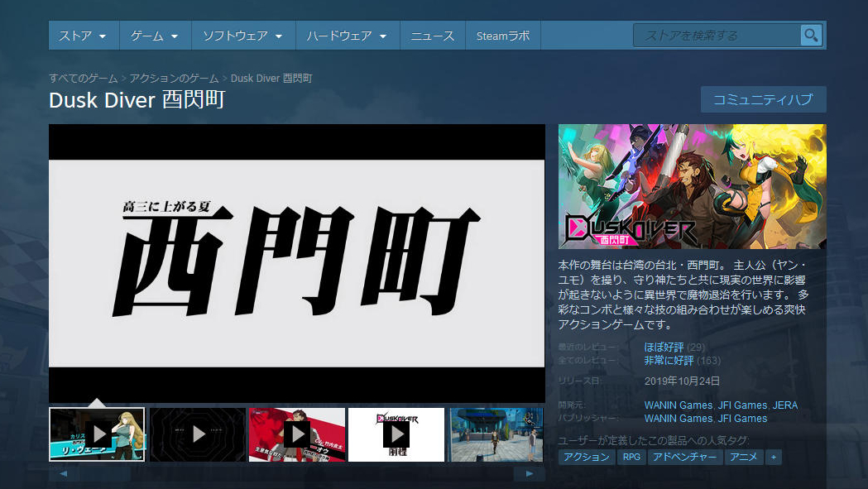Play the red background character video thumbnail
The height and width of the screenshot is (489, 868).
point(297,434)
